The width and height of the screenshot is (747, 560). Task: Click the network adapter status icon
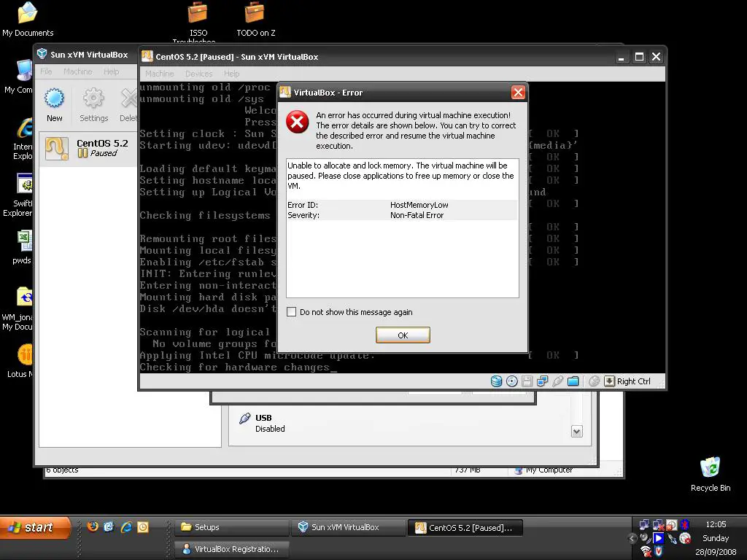[x=543, y=381]
